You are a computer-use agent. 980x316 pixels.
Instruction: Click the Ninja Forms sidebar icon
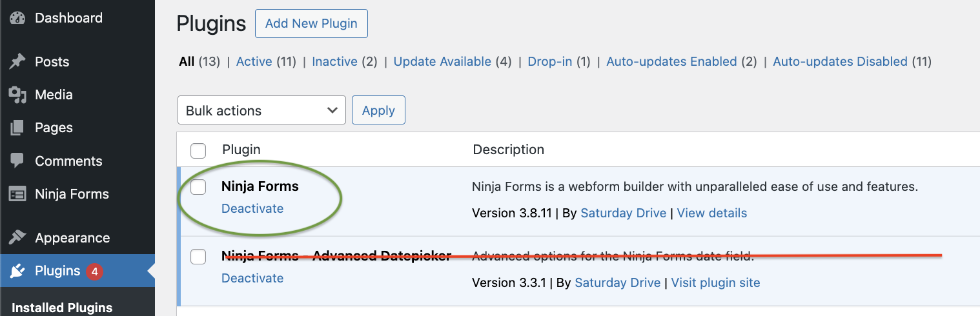17,194
